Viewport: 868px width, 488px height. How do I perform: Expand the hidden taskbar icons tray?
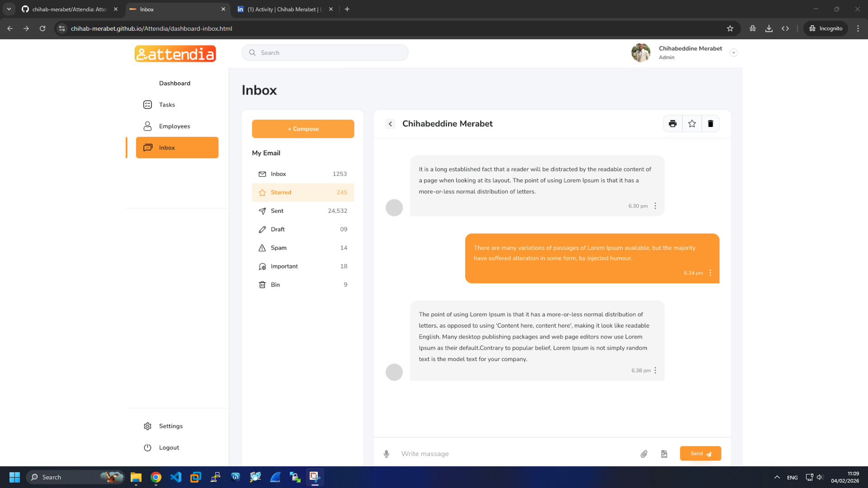click(x=777, y=477)
